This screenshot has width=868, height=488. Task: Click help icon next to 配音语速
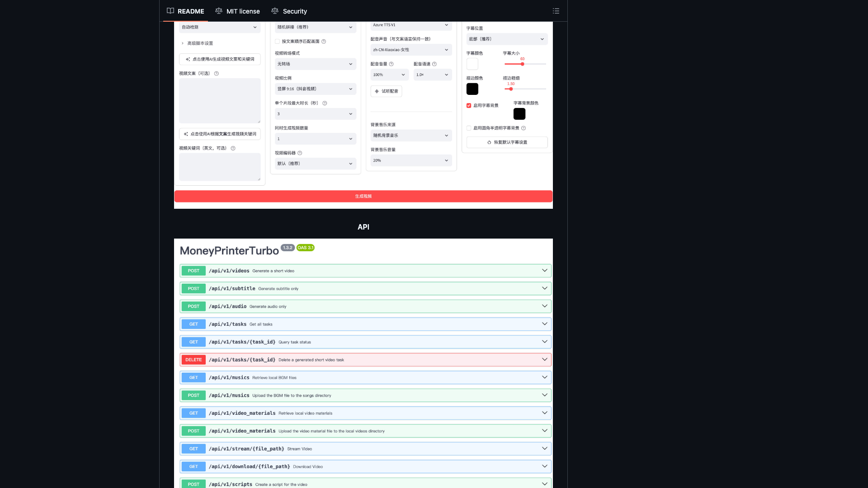(x=434, y=64)
